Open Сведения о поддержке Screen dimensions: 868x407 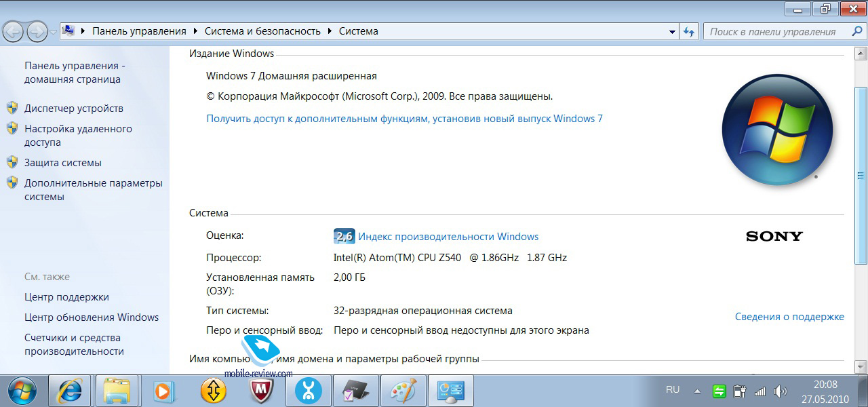click(x=789, y=317)
